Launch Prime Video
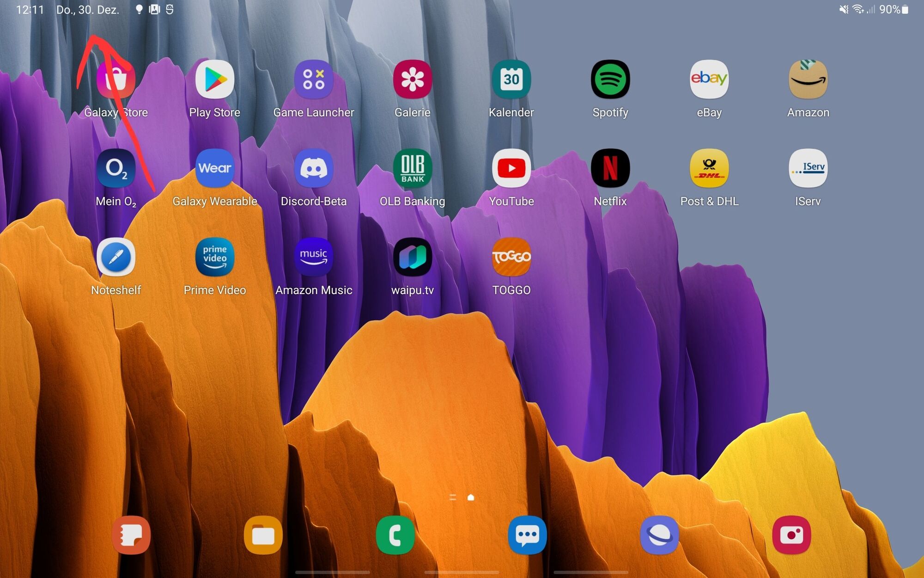Image resolution: width=924 pixels, height=578 pixels. [x=214, y=257]
